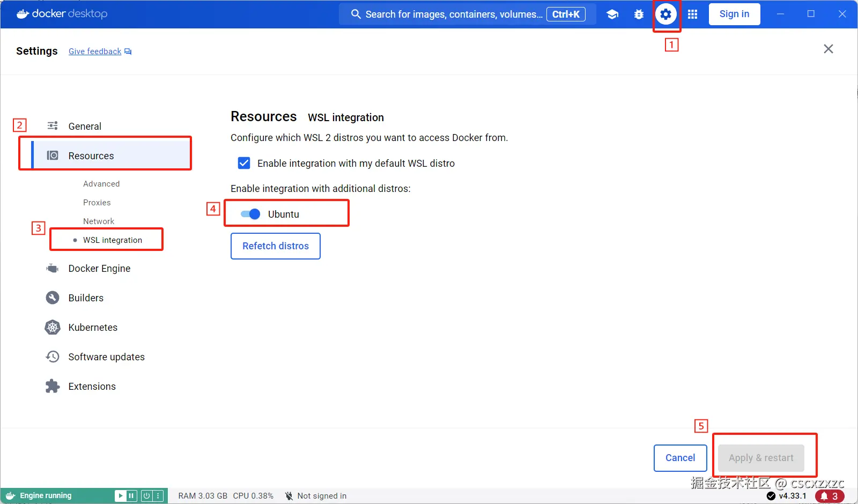Open the Advanced resources sub-section
Image resolution: width=858 pixels, height=504 pixels.
tap(101, 184)
